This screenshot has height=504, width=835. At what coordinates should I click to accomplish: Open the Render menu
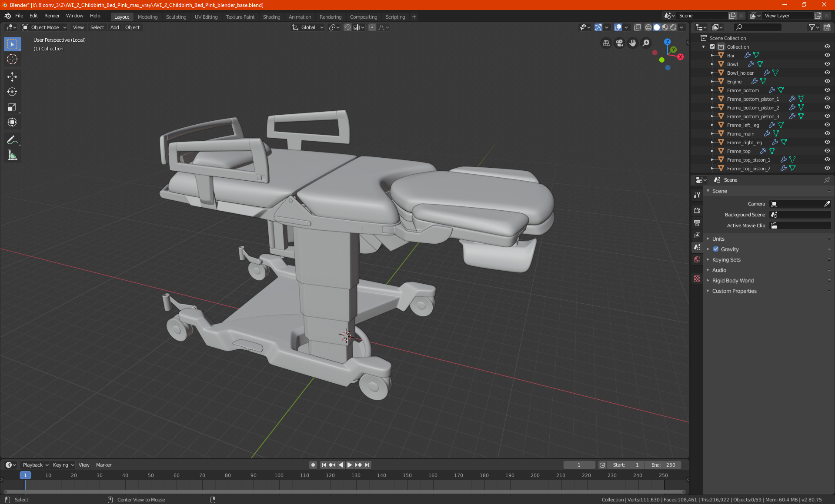tap(52, 16)
